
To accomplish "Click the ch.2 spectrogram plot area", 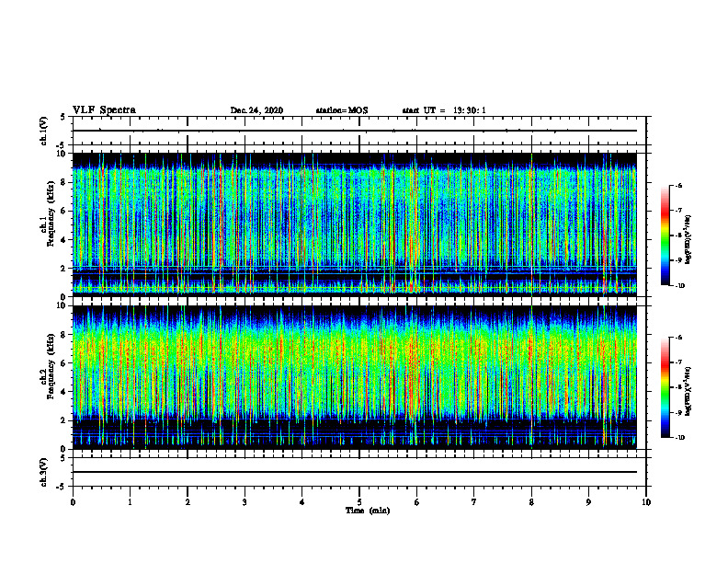I will [355, 377].
